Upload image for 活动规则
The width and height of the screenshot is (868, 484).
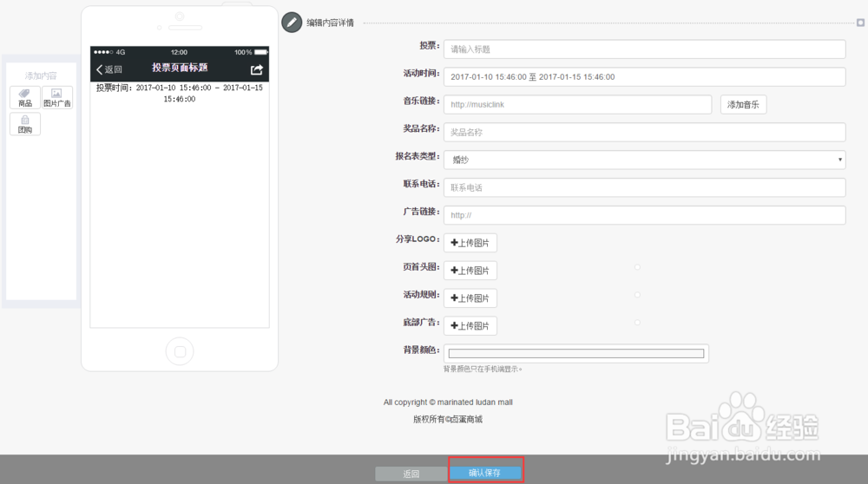coord(470,298)
